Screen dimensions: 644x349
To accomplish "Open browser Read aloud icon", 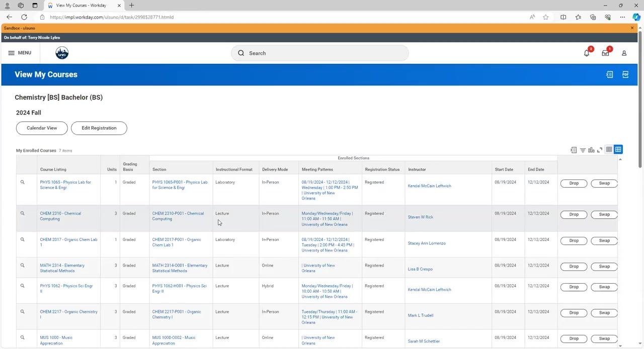I will pos(532,17).
